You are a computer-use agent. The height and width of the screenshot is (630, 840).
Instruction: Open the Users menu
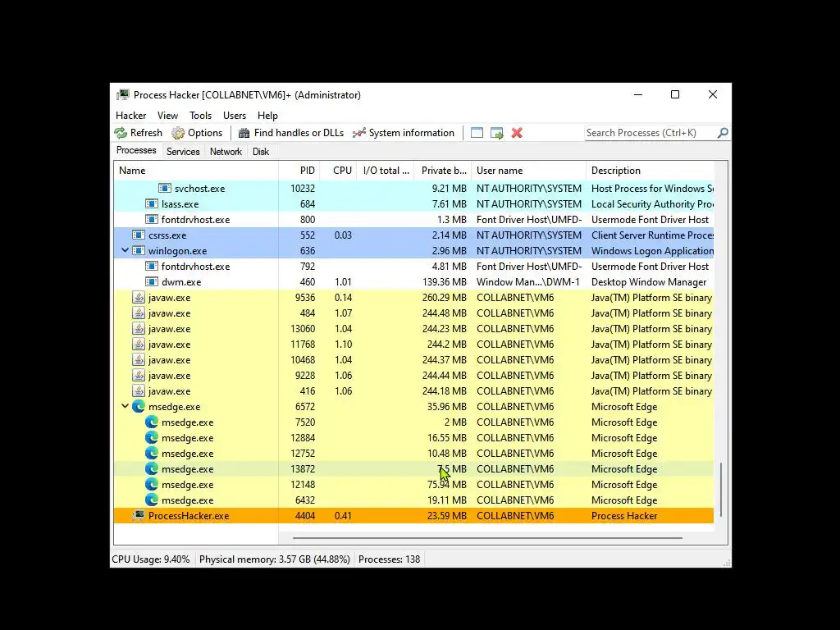coord(234,115)
